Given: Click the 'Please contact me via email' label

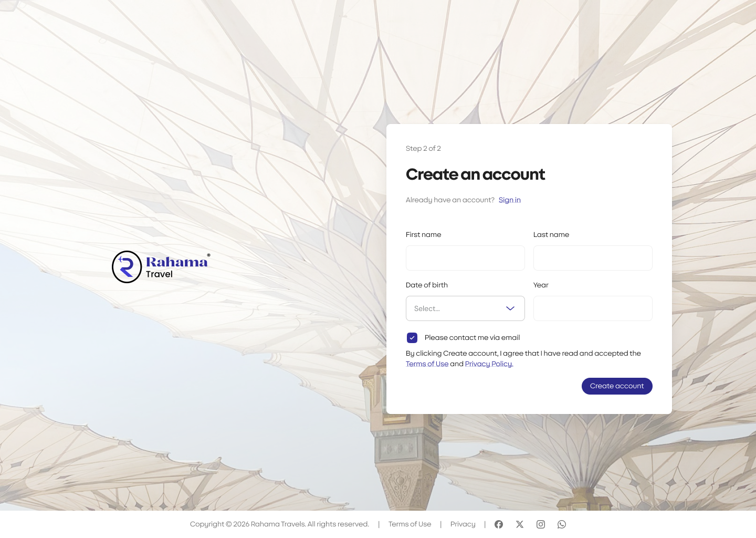Looking at the screenshot, I should point(472,338).
